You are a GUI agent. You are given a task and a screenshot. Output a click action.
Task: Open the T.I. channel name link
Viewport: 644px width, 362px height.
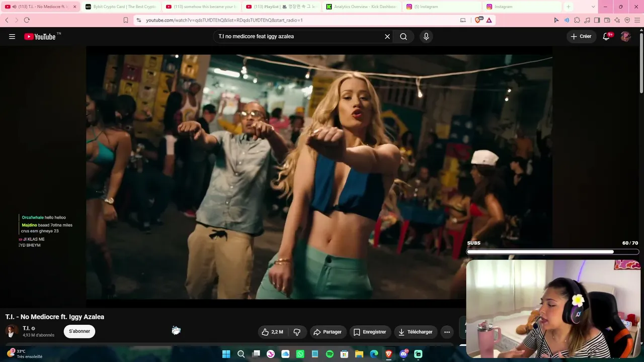pyautogui.click(x=26, y=328)
